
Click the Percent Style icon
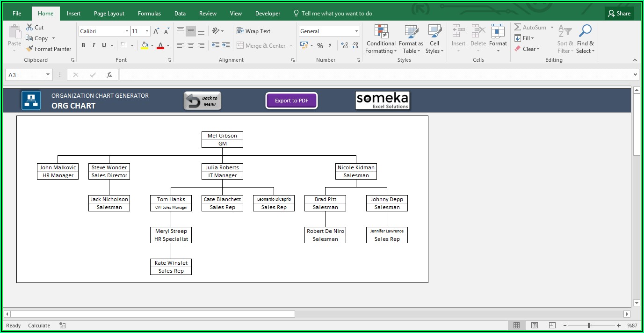click(320, 45)
